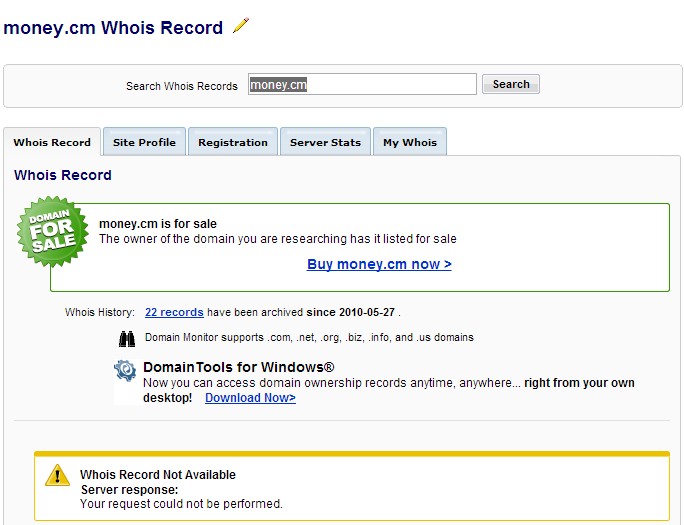
Task: Click 'Whois Record Not Available' message
Action: 158,474
